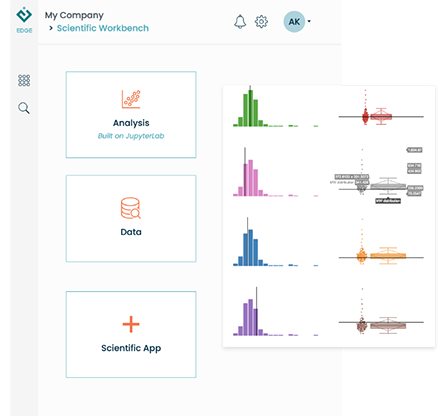The height and width of the screenshot is (416, 440).
Task: Click the Data database search icon
Action: [131, 208]
